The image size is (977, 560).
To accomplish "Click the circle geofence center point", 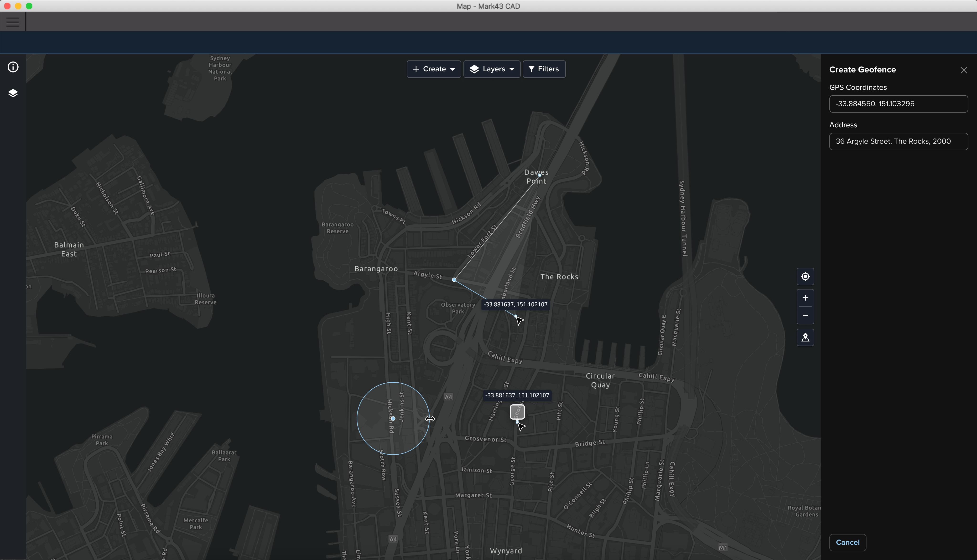I will (393, 418).
